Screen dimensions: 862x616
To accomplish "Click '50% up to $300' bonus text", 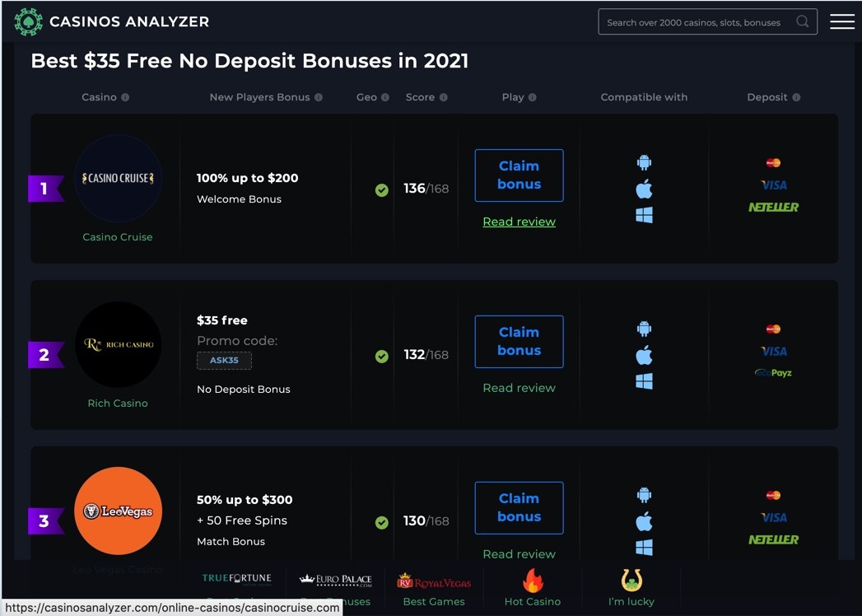I will [x=245, y=500].
